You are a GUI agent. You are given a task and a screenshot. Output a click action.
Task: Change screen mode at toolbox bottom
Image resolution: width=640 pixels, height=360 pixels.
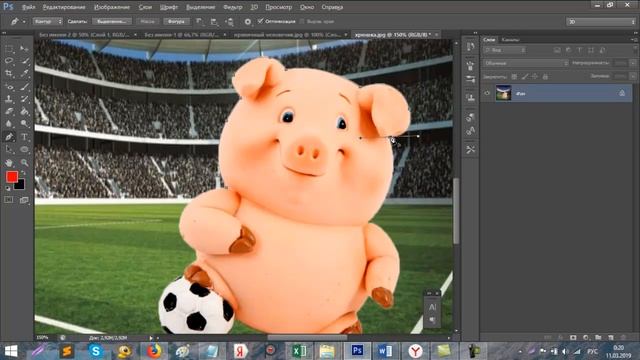[24, 200]
